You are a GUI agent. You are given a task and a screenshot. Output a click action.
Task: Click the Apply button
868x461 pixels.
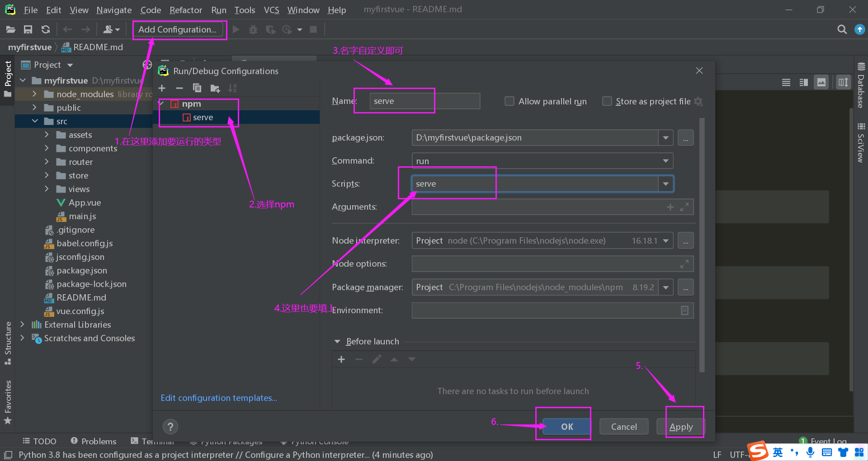(681, 427)
